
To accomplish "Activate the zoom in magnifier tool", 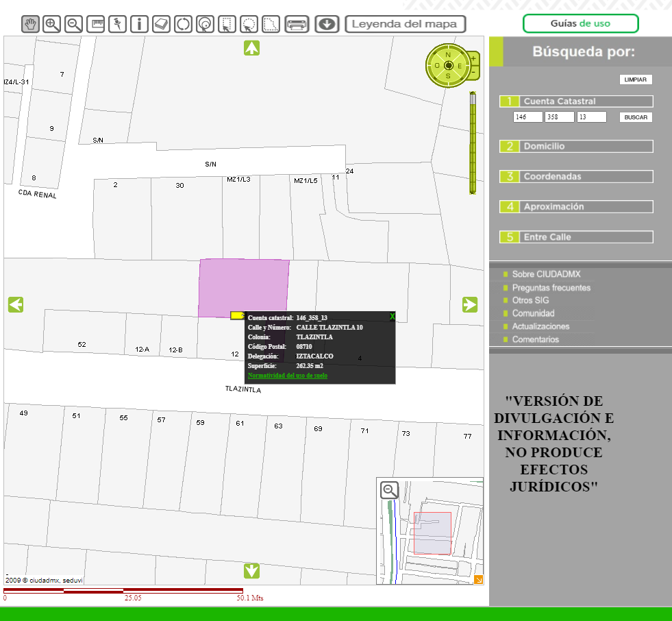I will pyautogui.click(x=51, y=24).
